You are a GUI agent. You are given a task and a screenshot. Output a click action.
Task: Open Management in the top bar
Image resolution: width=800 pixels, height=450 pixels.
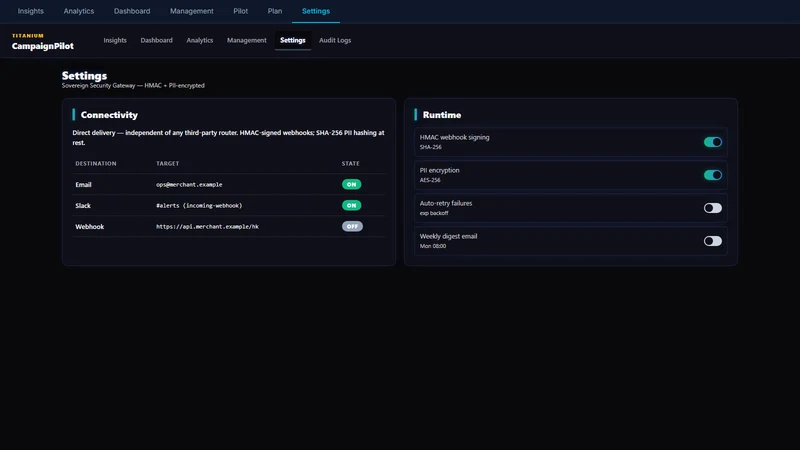click(x=192, y=11)
